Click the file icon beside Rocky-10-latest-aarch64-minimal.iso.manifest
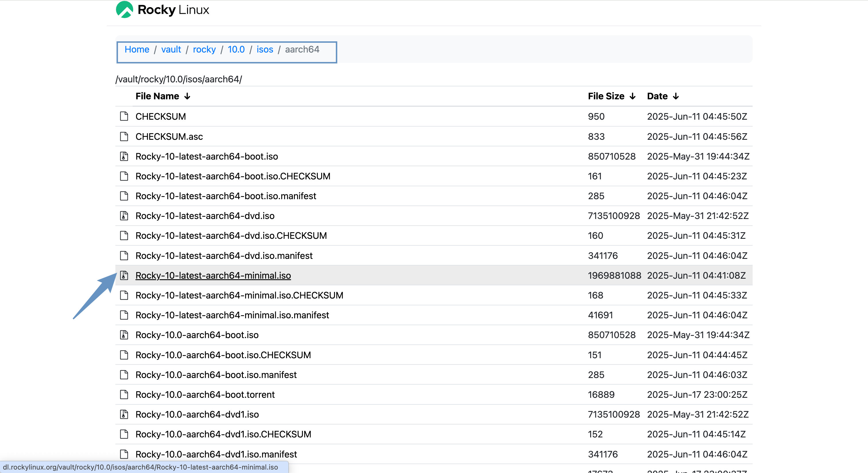The width and height of the screenshot is (868, 473). click(x=124, y=315)
